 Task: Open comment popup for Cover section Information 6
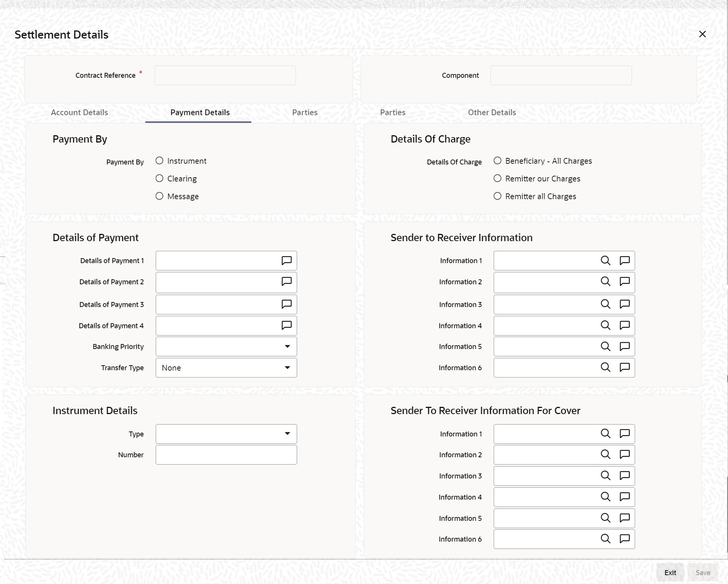pyautogui.click(x=625, y=539)
